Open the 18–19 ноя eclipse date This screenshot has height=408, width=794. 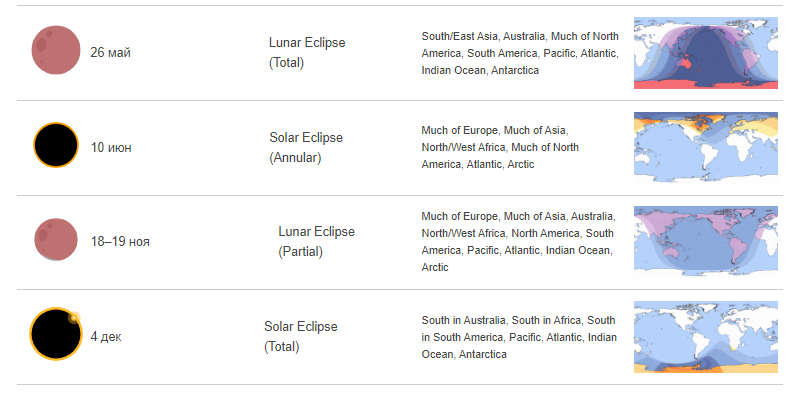click(120, 241)
